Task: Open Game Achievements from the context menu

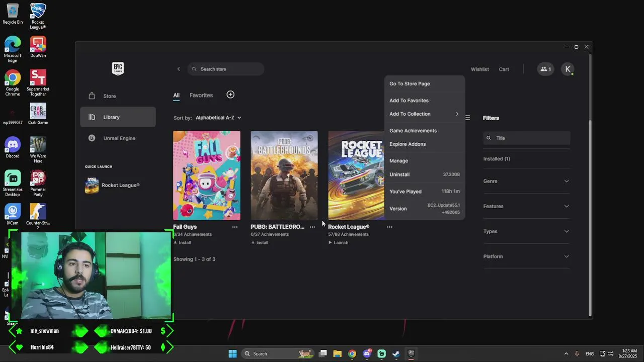Action: [x=424, y=131]
